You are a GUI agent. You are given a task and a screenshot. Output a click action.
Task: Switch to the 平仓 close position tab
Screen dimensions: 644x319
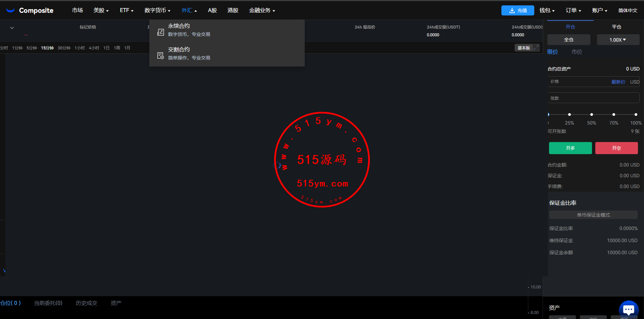[x=616, y=27]
